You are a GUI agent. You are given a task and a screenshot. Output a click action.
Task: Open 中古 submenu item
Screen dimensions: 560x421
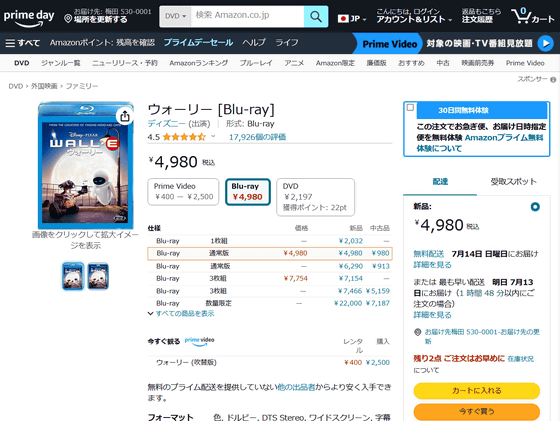(443, 63)
